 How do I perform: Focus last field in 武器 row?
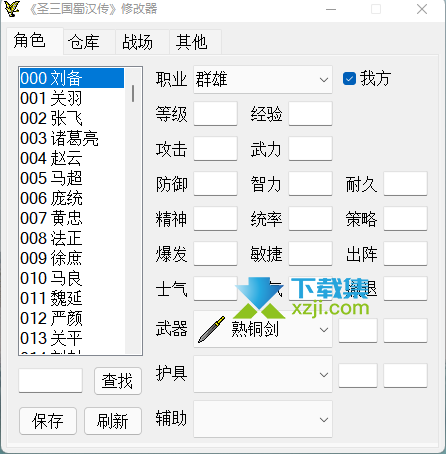405,330
